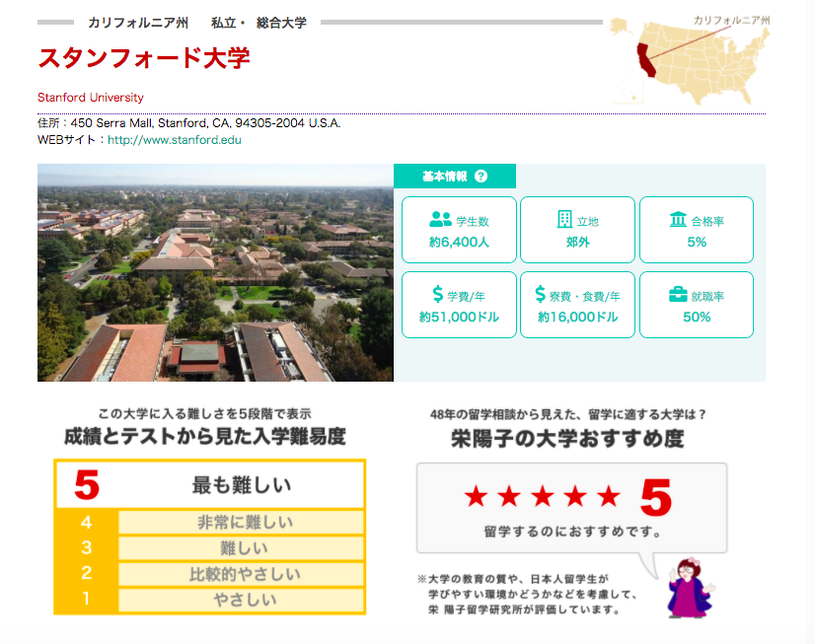The image size is (815, 644).
Task: Click the Stanford campus aerial photo
Action: pos(215,272)
